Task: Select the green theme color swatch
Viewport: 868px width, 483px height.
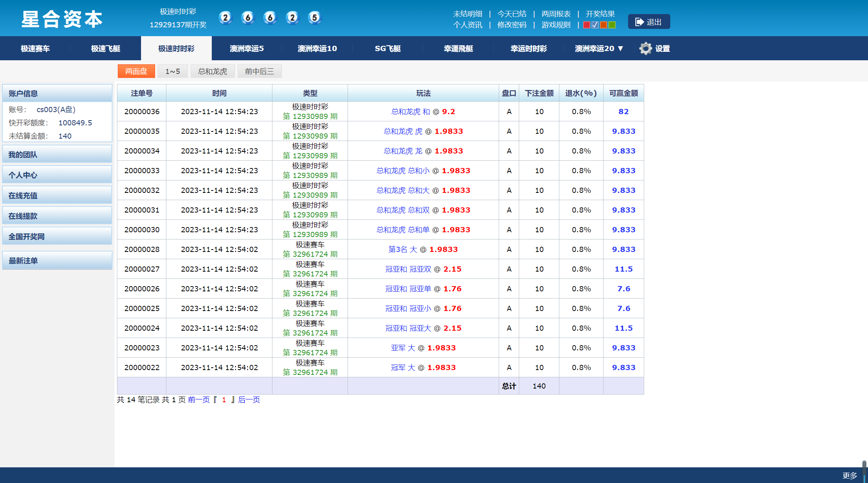Action: click(612, 25)
